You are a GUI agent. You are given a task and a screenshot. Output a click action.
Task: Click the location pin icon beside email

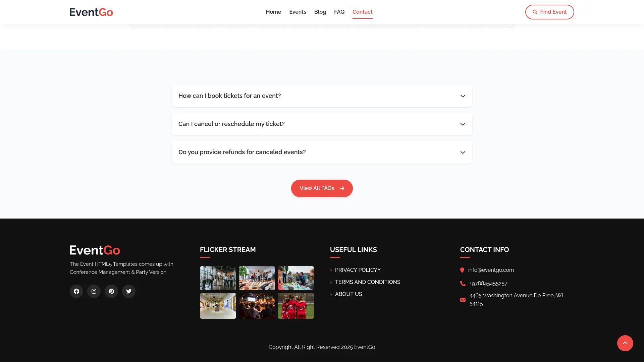point(462,270)
